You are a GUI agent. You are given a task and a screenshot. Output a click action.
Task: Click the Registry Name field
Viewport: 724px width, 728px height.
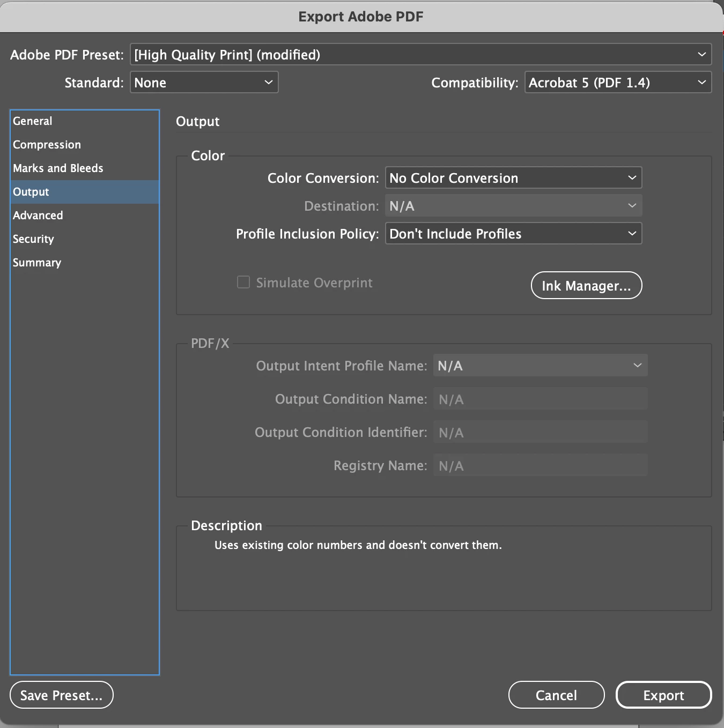pyautogui.click(x=540, y=466)
